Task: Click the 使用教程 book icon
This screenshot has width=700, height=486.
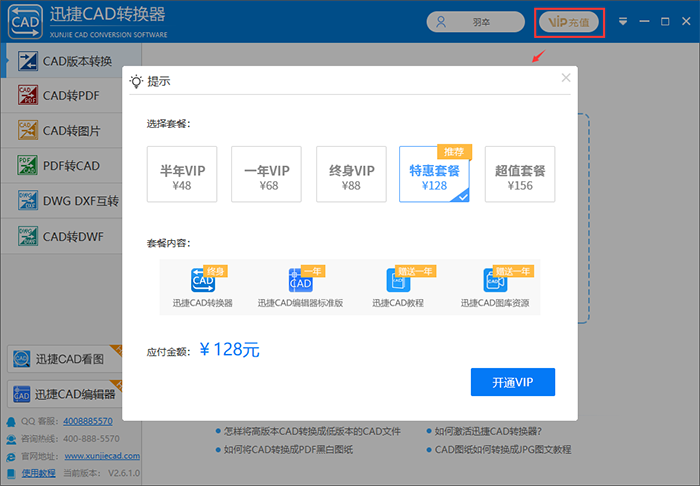Action: tap(11, 473)
